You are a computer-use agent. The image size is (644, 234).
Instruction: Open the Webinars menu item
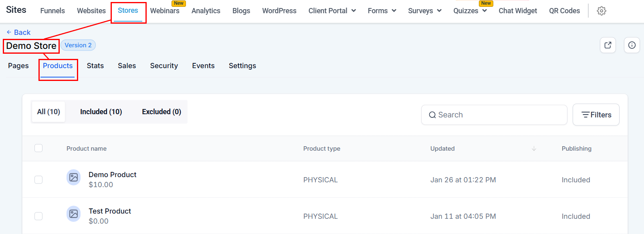[x=165, y=11]
